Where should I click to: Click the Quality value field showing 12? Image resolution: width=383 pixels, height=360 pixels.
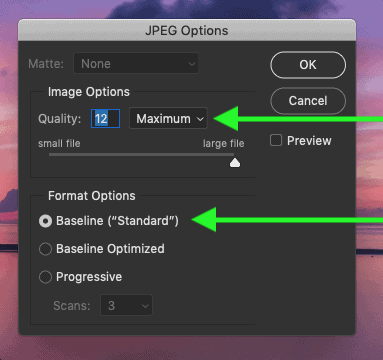point(105,118)
